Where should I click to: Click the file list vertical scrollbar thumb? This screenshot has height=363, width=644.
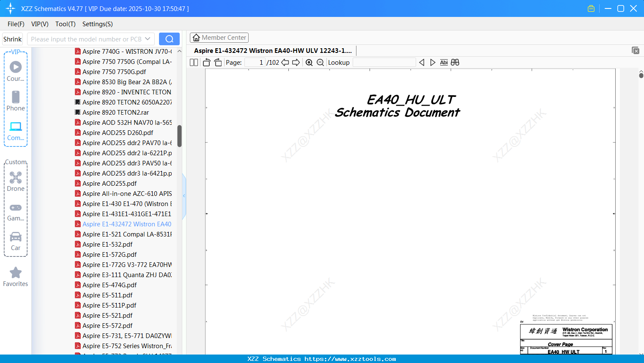point(180,136)
